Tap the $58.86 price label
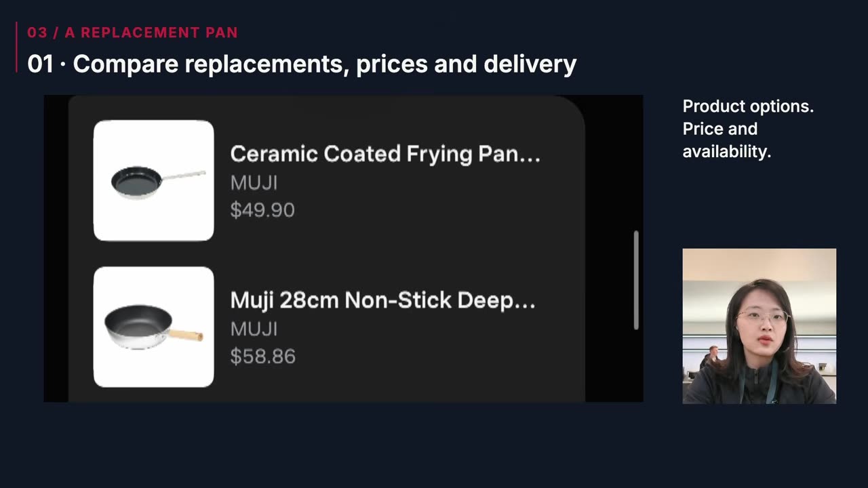This screenshot has width=868, height=488. tap(262, 357)
